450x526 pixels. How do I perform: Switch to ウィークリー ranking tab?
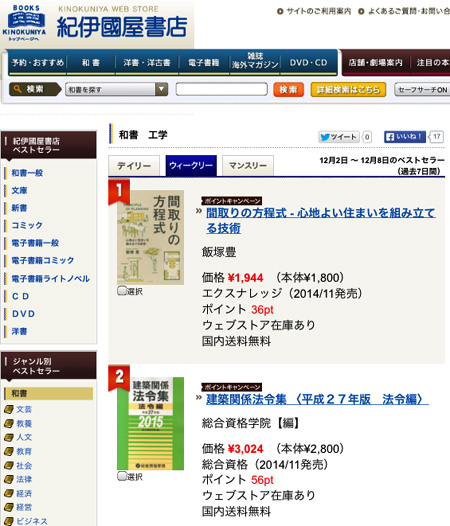191,165
